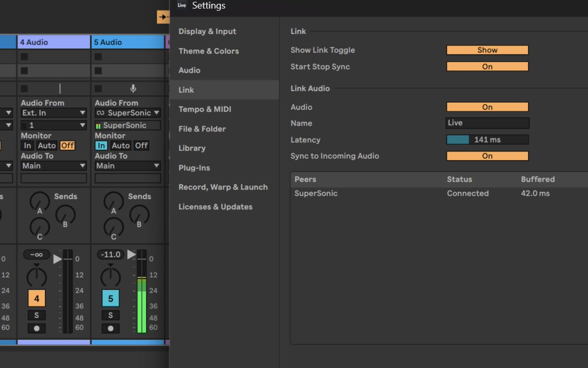Viewport: 588px width, 368px height.
Task: Click the Live logo in Settings title bar
Action: pyautogui.click(x=182, y=5)
